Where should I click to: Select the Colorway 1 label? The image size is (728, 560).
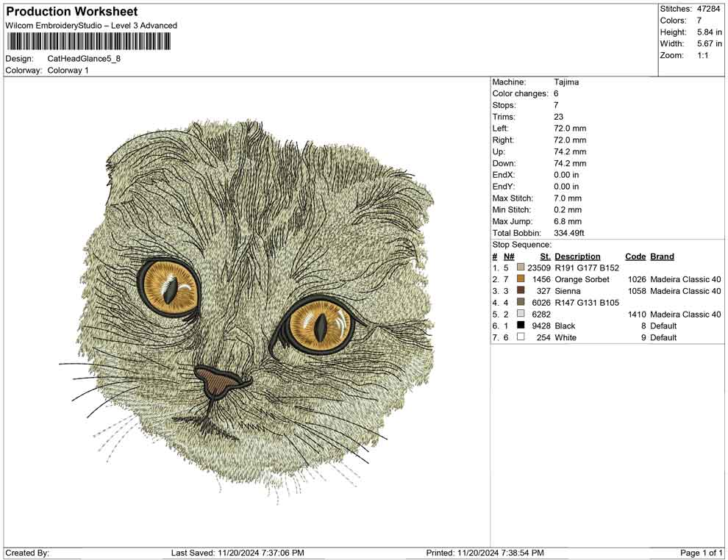pyautogui.click(x=69, y=71)
